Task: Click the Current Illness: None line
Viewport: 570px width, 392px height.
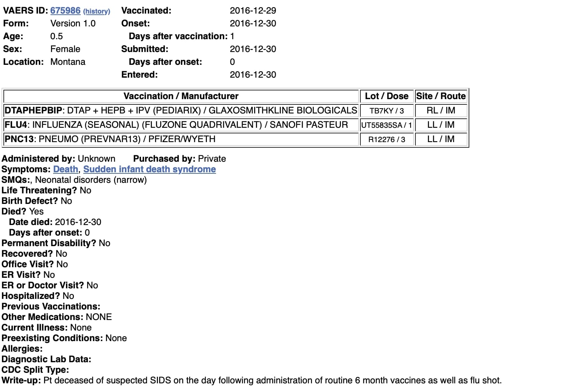Action: click(x=46, y=328)
